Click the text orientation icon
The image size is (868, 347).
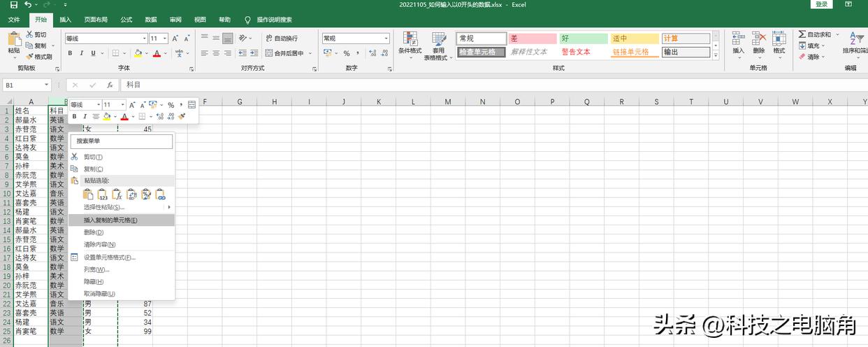click(243, 38)
